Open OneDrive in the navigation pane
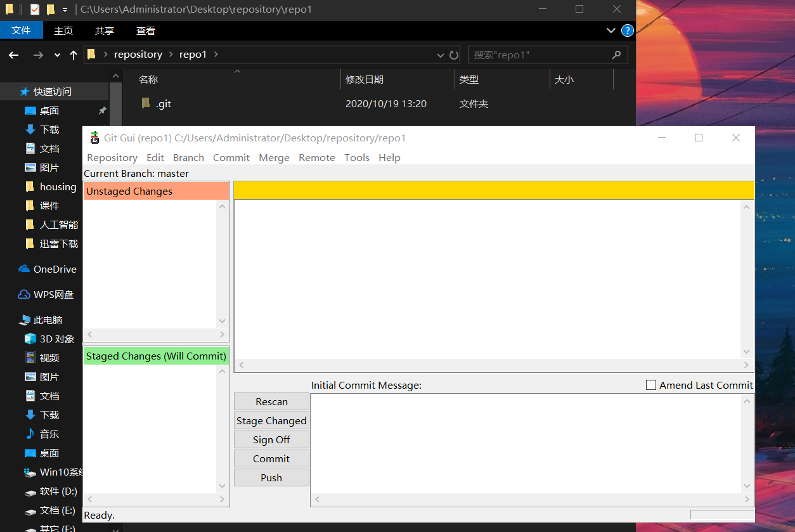This screenshot has width=795, height=532. coord(55,269)
